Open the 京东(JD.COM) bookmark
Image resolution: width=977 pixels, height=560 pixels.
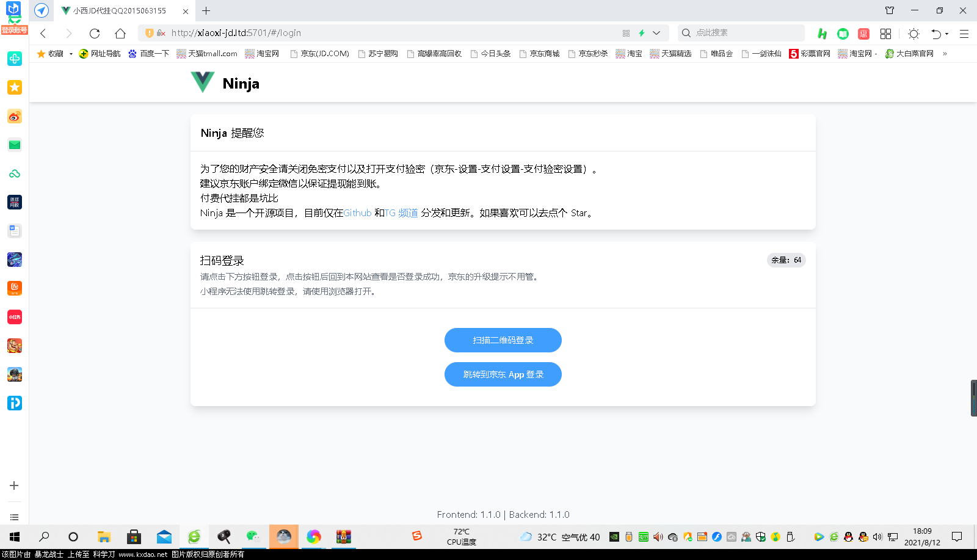pyautogui.click(x=319, y=54)
